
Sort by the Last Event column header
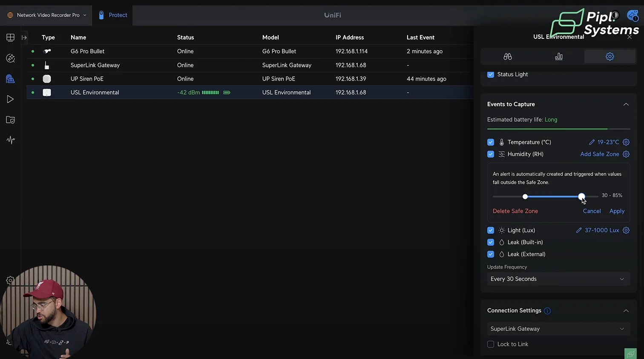pyautogui.click(x=420, y=38)
